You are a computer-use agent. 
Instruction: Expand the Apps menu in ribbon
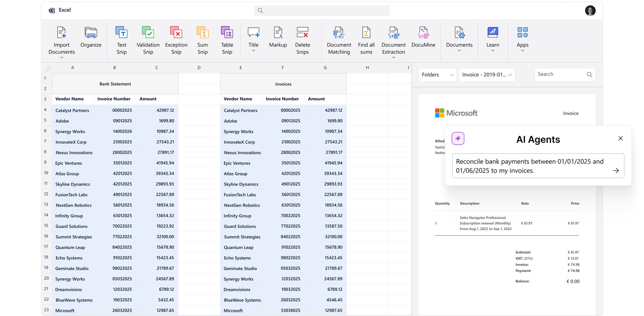pyautogui.click(x=522, y=51)
